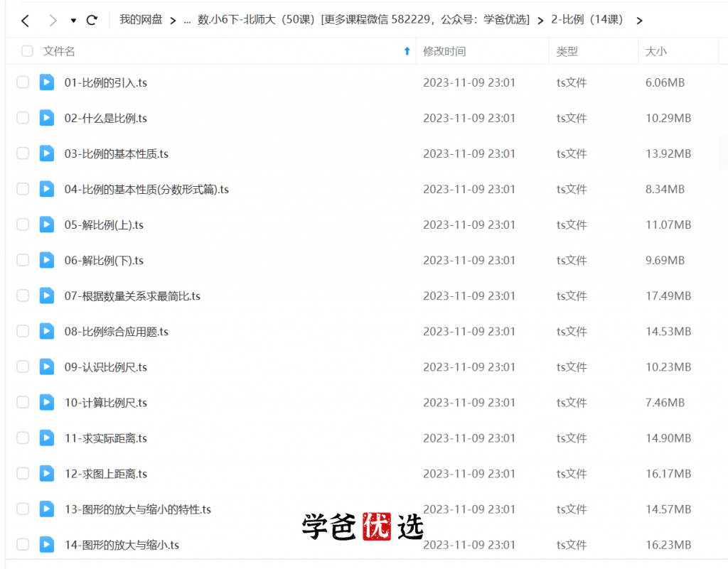The width and height of the screenshot is (728, 569).
Task: Go forward with the right arrow icon
Action: click(53, 21)
